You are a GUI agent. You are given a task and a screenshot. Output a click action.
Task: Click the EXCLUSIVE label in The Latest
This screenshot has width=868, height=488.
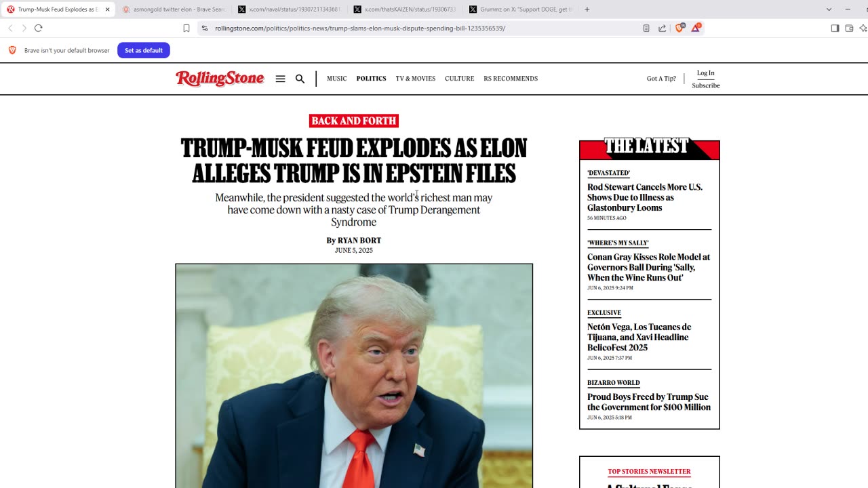coord(604,313)
